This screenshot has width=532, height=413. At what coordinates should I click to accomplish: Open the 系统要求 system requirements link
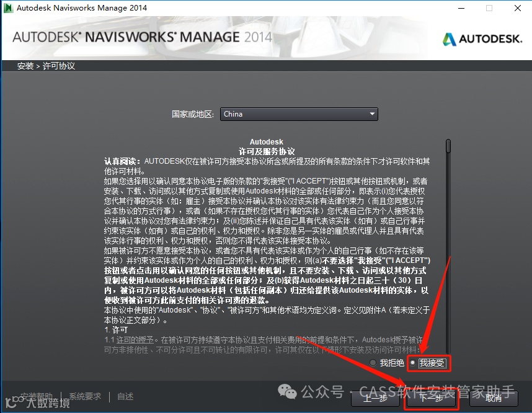click(x=85, y=396)
